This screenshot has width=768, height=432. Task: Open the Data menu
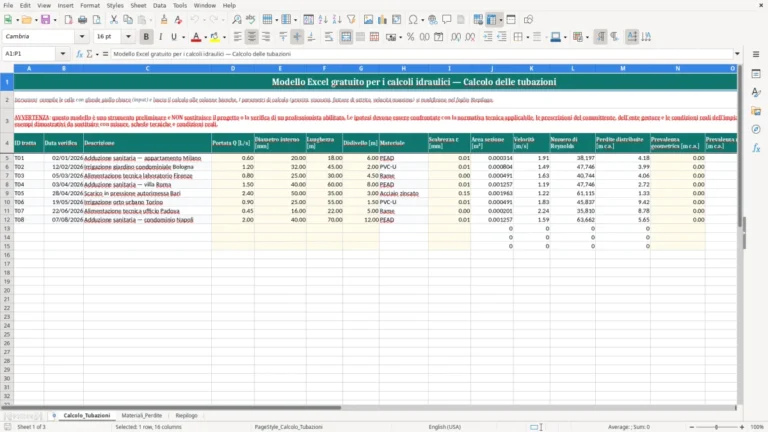click(159, 5)
